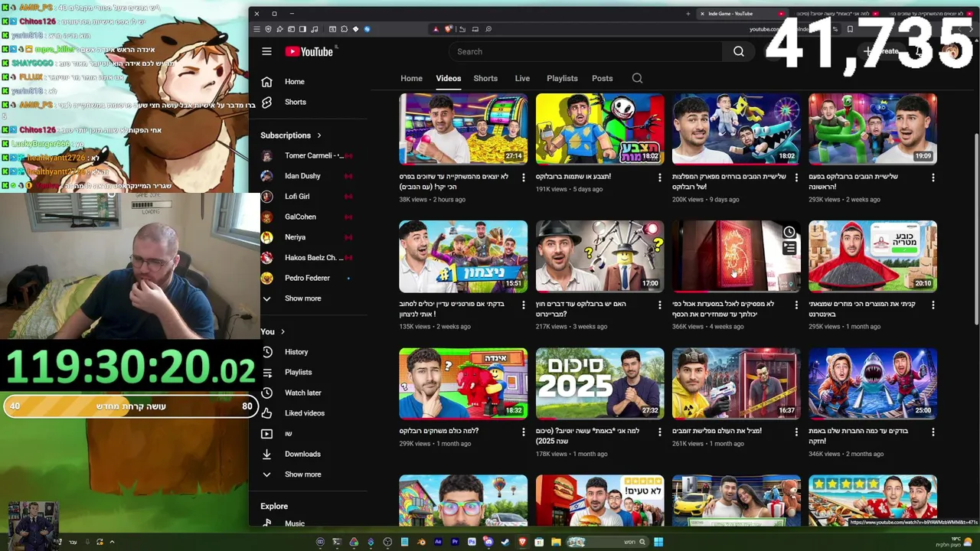The image size is (980, 551).
Task: Open options menu for 299K views video
Action: [524, 432]
